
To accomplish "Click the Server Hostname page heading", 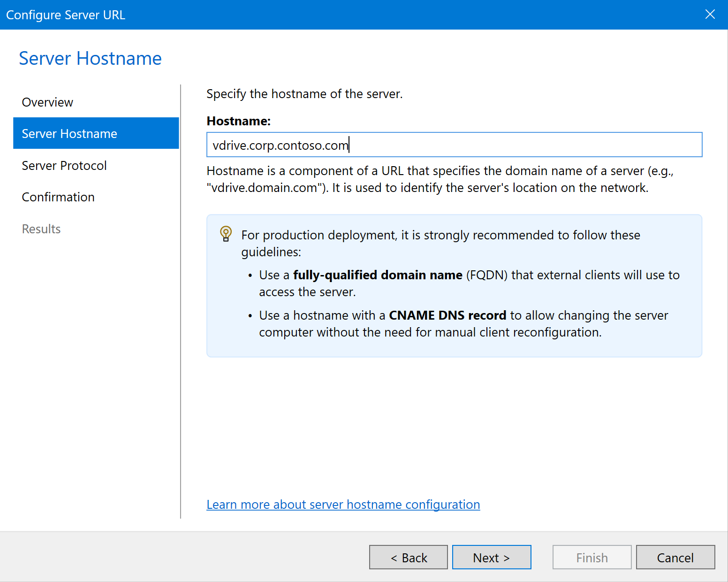I will [x=90, y=59].
